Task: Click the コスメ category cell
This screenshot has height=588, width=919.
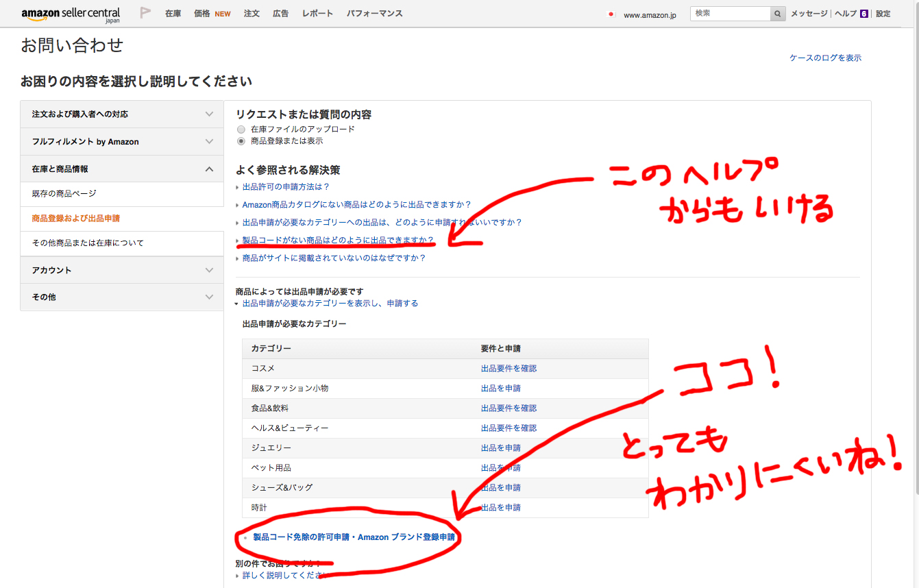Action: coord(262,368)
